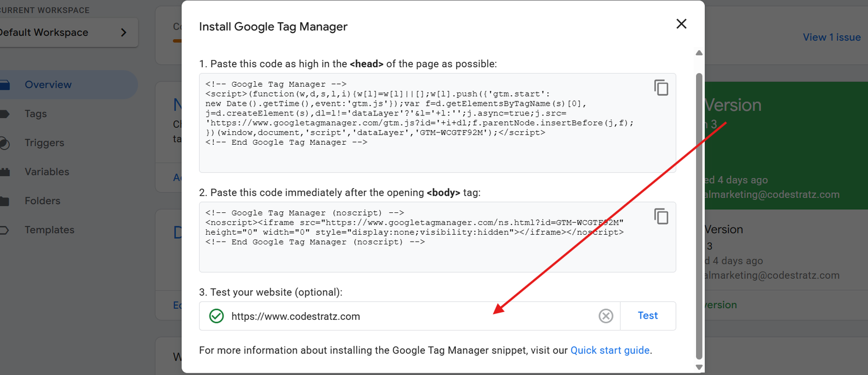
Task: Navigate to the Triggers section
Action: click(x=44, y=143)
